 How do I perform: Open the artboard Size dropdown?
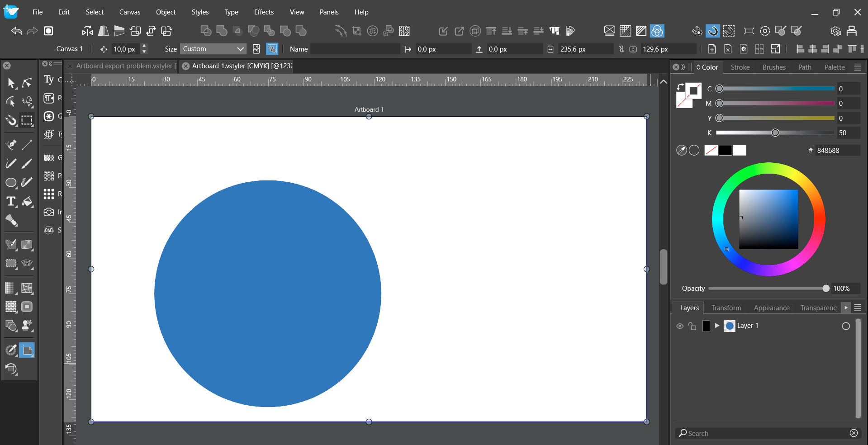point(213,49)
